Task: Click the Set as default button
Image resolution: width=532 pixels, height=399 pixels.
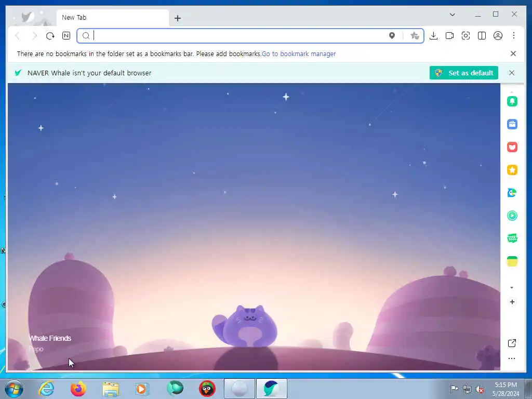Action: pyautogui.click(x=463, y=73)
